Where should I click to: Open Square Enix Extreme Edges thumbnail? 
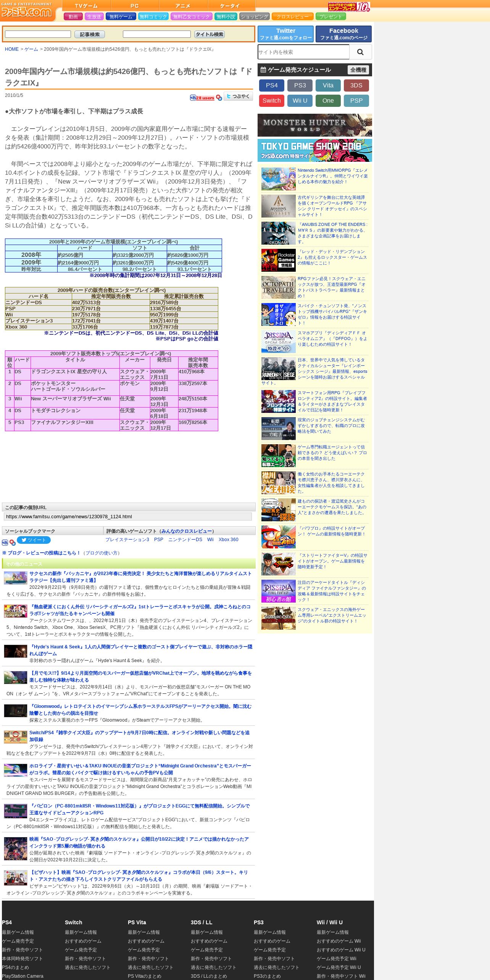279,618
